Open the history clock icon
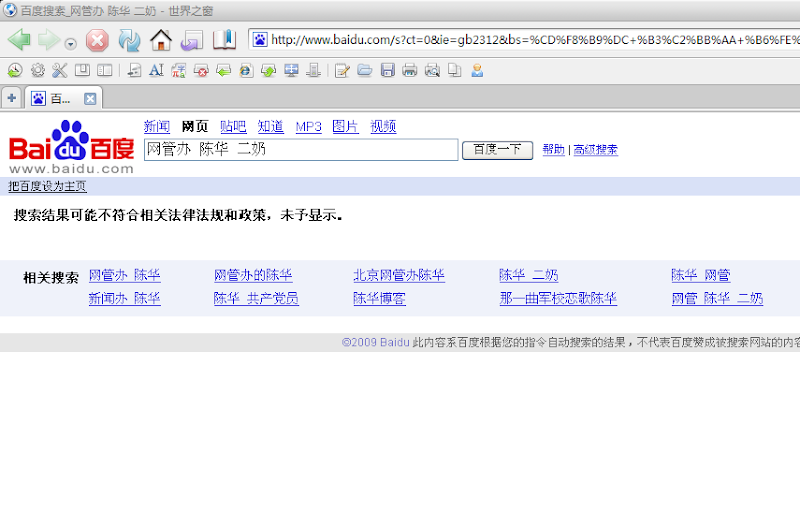Screen dimensions: 800x527 click(15, 70)
